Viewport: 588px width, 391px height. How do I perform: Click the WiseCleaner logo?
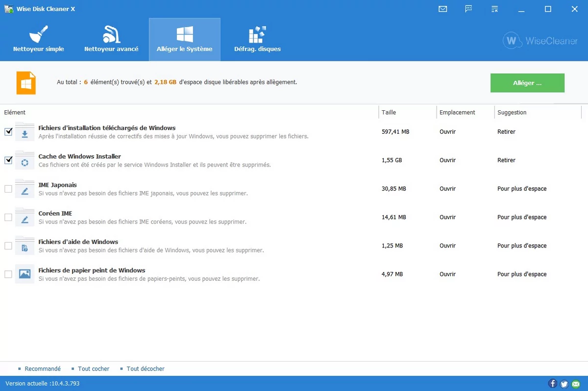pyautogui.click(x=540, y=41)
